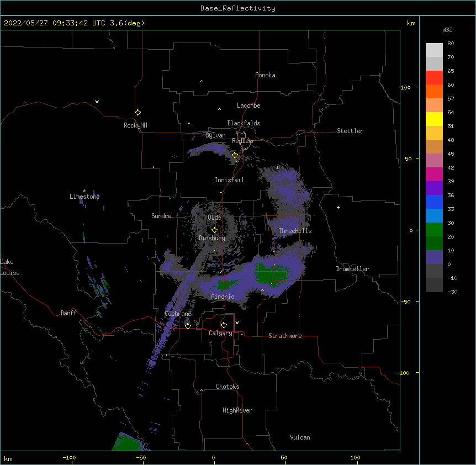Click the white caret marker southwest of Ponoka
The width and height of the screenshot is (476, 465).
click(x=202, y=81)
